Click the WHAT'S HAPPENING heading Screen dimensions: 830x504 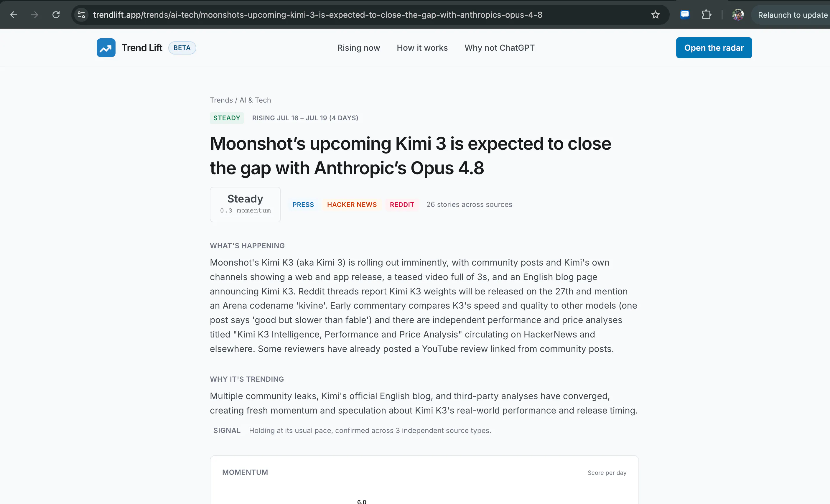click(x=247, y=246)
